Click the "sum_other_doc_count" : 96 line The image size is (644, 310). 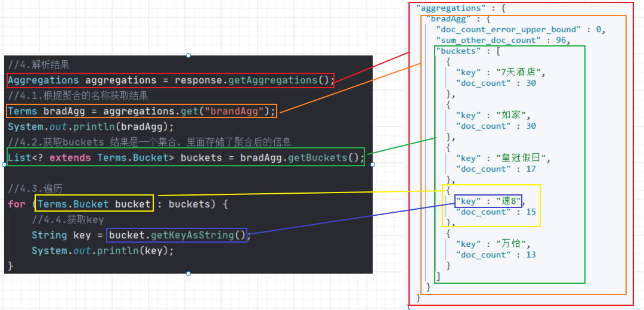pyautogui.click(x=503, y=40)
